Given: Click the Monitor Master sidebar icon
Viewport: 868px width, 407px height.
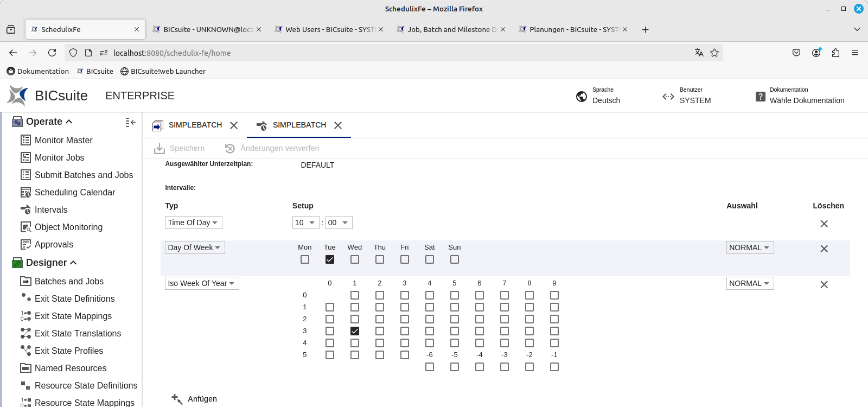Looking at the screenshot, I should tap(25, 140).
